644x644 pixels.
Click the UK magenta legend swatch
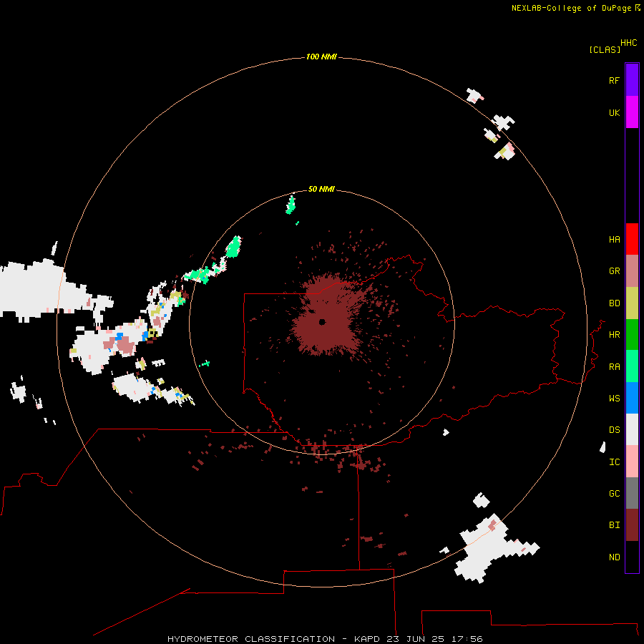[632, 112]
